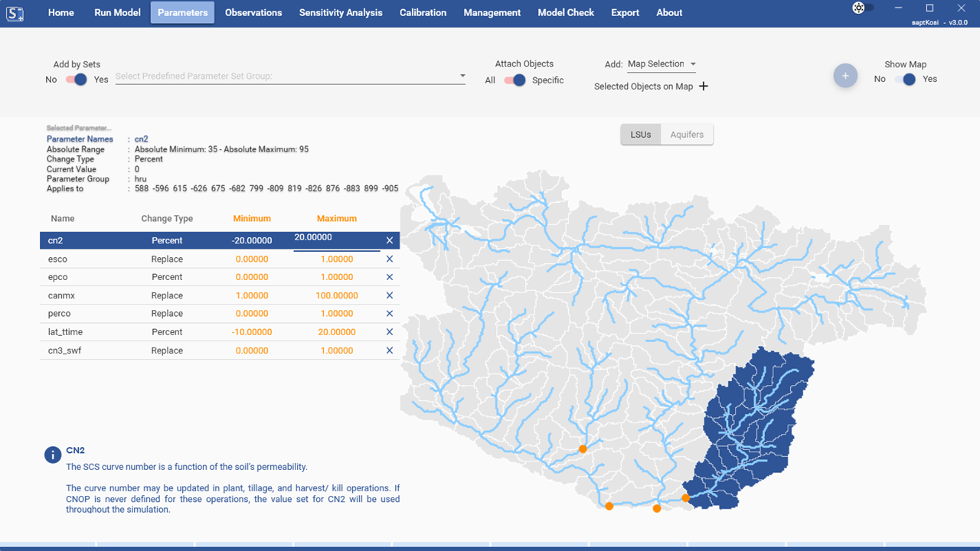Go to the Run Model page
This screenshot has width=980, height=551.
[x=117, y=12]
